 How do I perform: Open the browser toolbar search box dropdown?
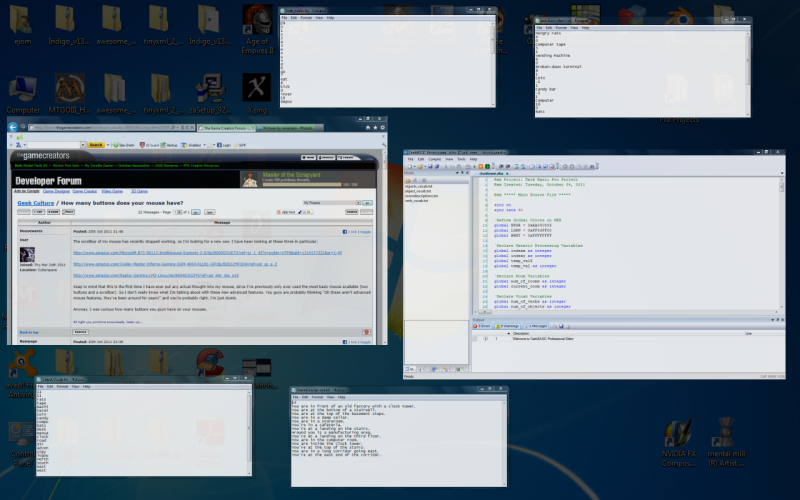[83, 145]
